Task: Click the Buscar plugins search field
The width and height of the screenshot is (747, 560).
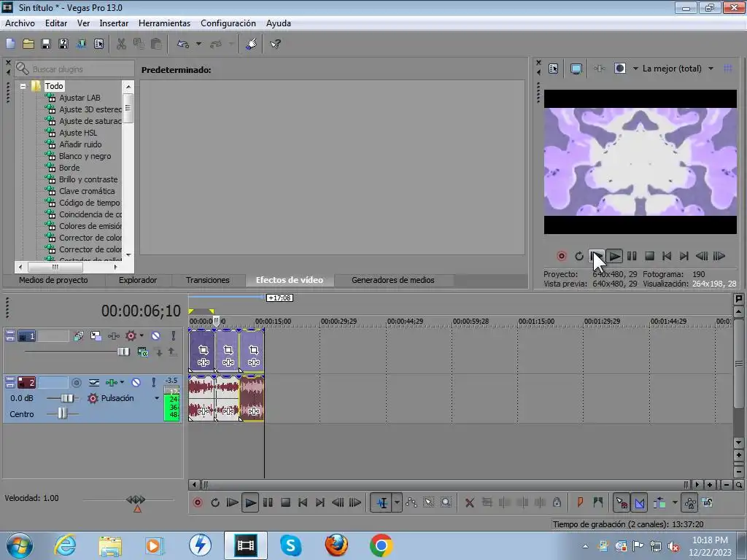Action: click(x=81, y=69)
